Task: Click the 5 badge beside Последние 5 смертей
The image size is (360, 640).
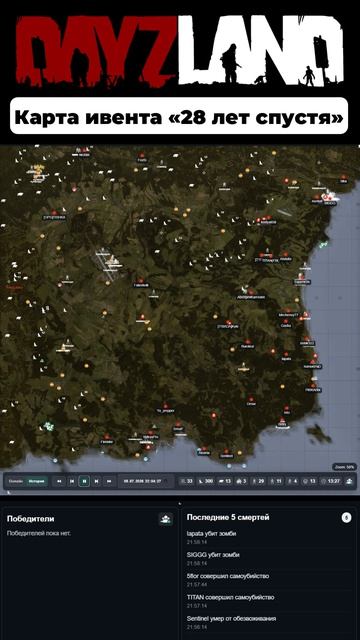Action: [x=347, y=518]
